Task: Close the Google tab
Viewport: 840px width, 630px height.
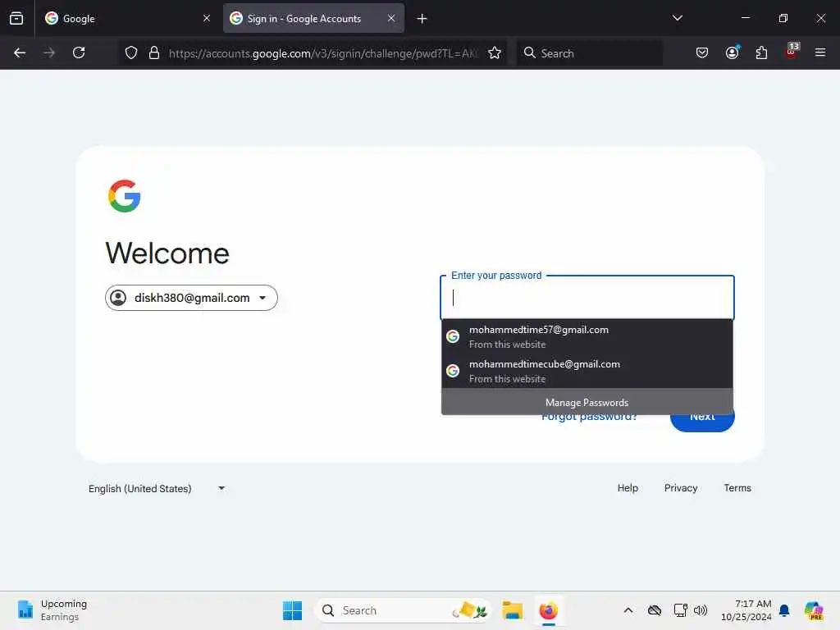Action: 207,18
